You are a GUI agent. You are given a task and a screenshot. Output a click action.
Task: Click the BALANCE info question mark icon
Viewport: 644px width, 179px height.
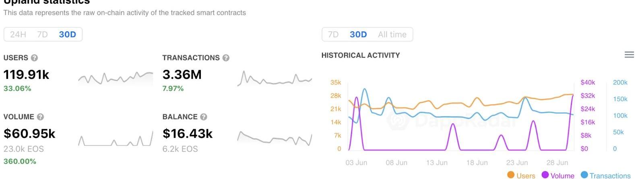[204, 117]
